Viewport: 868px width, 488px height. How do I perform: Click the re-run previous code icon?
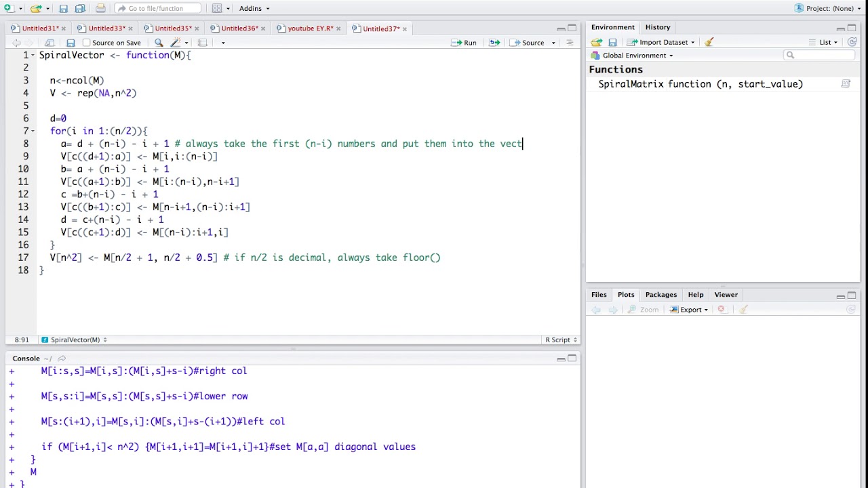494,43
